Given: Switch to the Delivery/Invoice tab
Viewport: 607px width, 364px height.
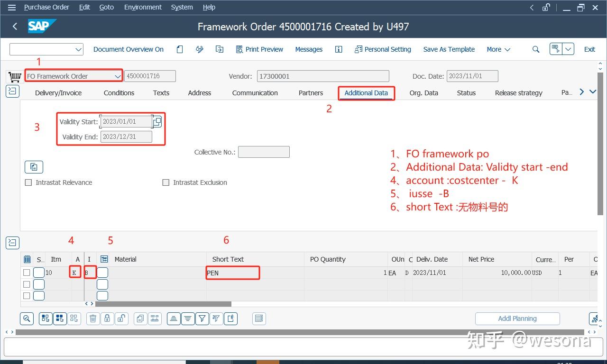Looking at the screenshot, I should coord(58,93).
